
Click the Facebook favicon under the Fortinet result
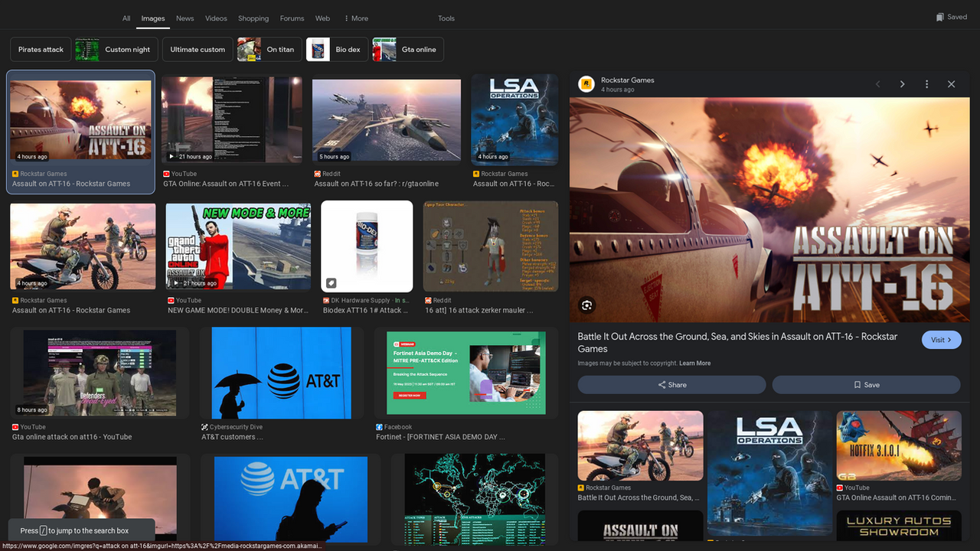click(x=380, y=427)
